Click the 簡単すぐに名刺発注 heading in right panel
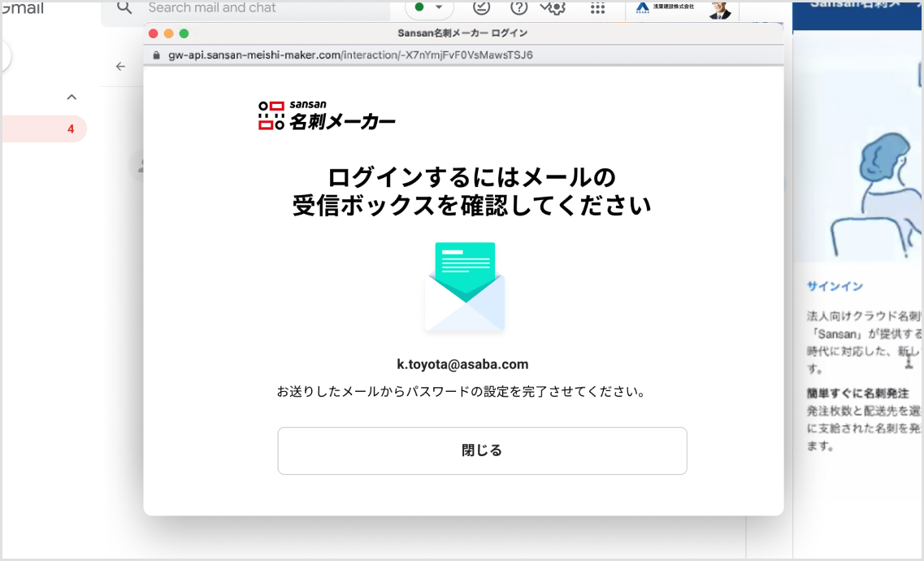924x561 pixels. point(858,393)
